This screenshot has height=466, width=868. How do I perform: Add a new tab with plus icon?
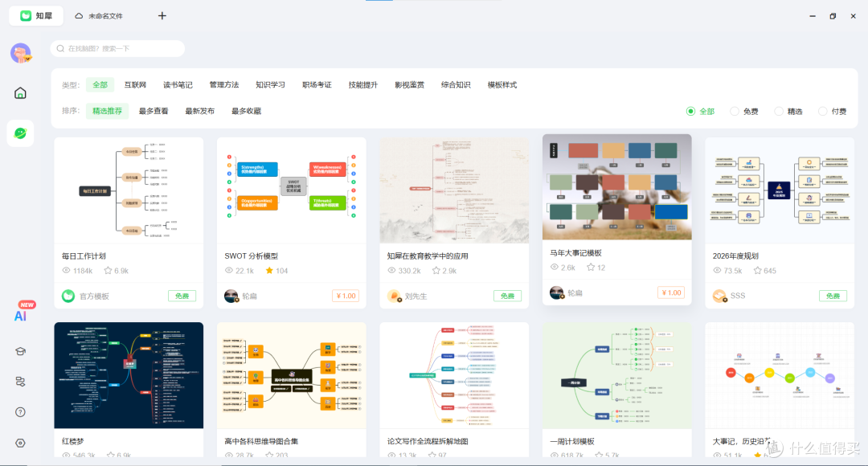click(x=162, y=16)
